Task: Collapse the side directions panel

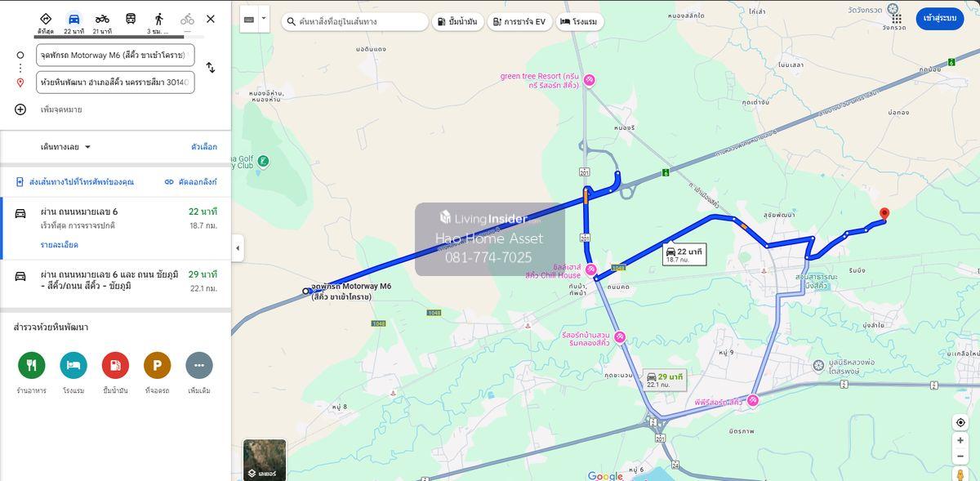Action: pyautogui.click(x=238, y=248)
